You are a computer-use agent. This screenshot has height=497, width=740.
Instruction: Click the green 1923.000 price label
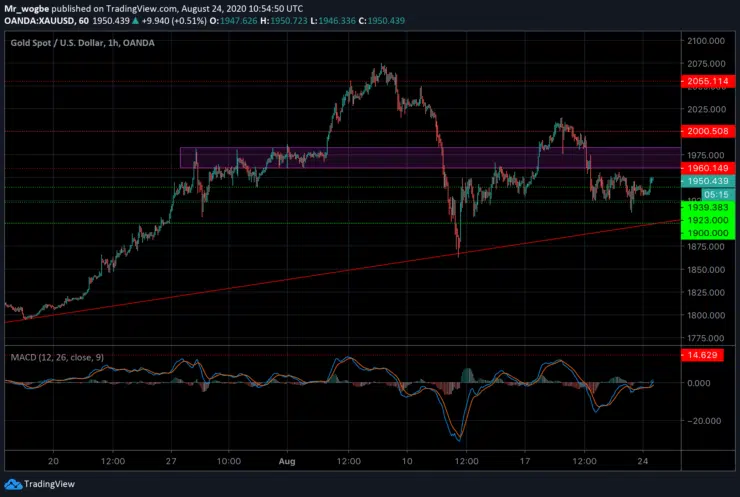click(x=707, y=220)
